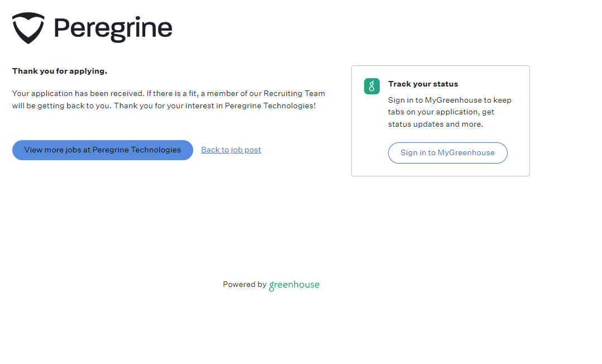The width and height of the screenshot is (602, 364).
Task: Click "will be getting back to you" text
Action: (61, 106)
